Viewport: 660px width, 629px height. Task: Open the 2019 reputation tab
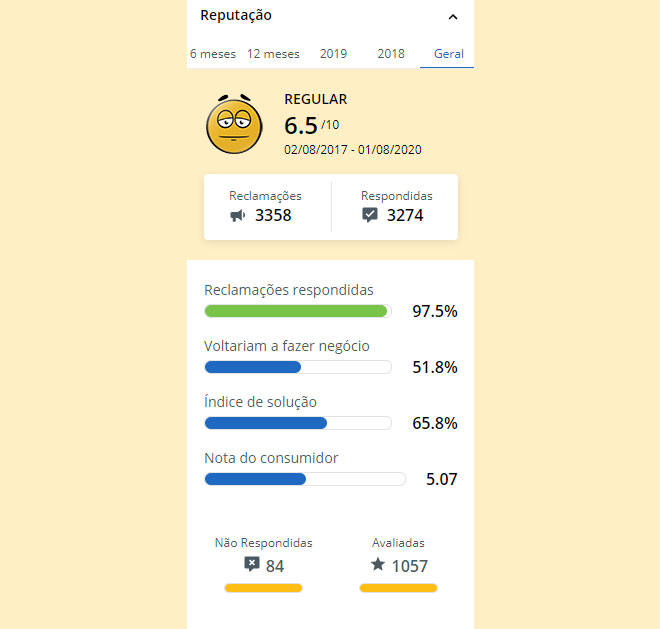333,54
